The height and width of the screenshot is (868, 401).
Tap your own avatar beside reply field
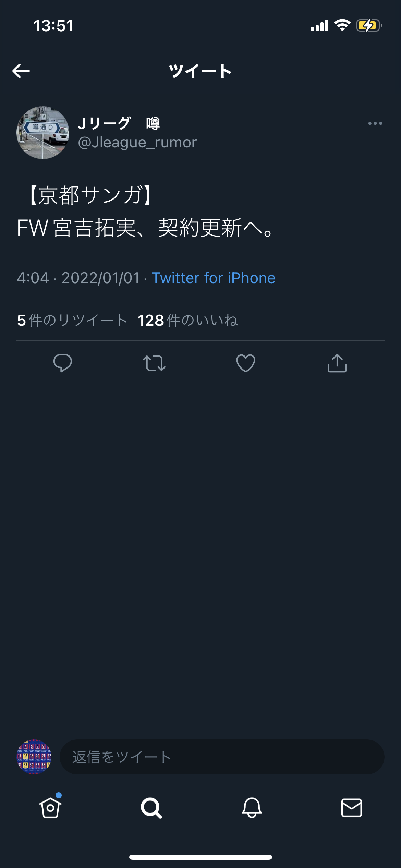[x=34, y=757]
